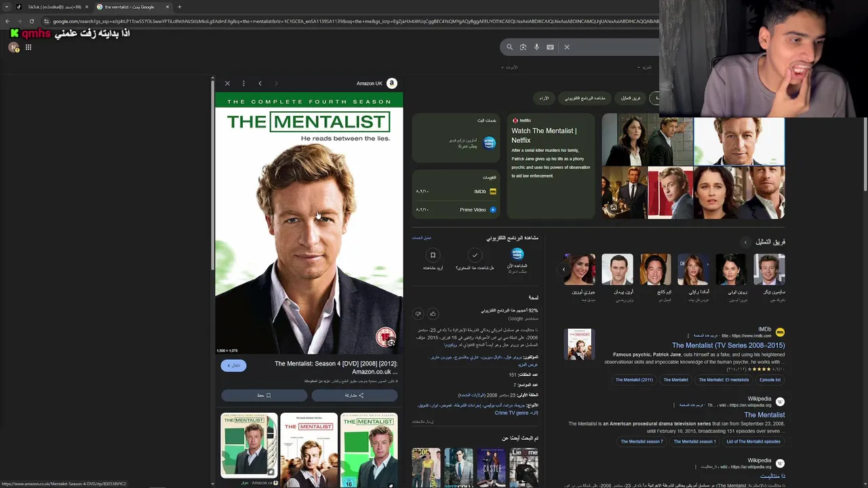
Task: Click The Mentalist (2011) chip
Action: 634,380
